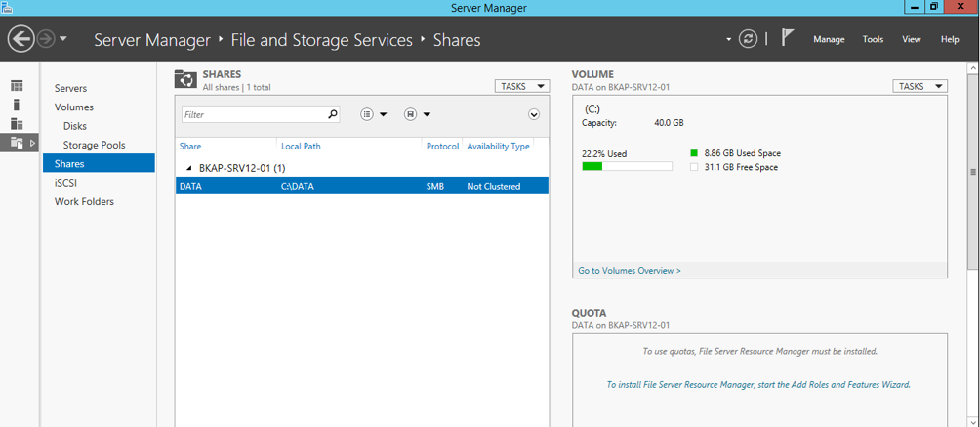Select the Local Server icon in sidebar
This screenshot has height=427, width=980.
[17, 105]
